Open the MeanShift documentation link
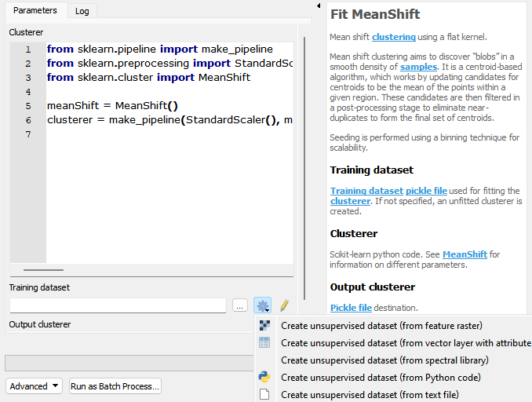This screenshot has height=402, width=532. [x=465, y=254]
